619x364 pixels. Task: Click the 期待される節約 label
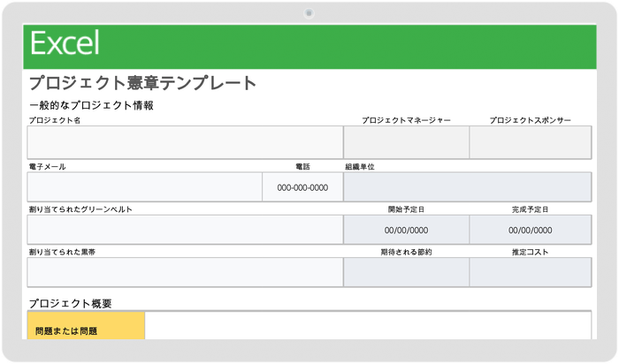tap(406, 252)
